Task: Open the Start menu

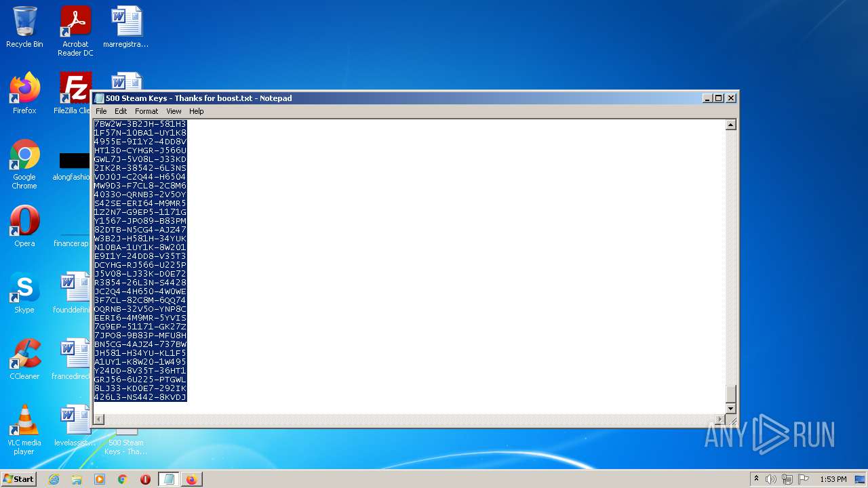Action: point(18,479)
